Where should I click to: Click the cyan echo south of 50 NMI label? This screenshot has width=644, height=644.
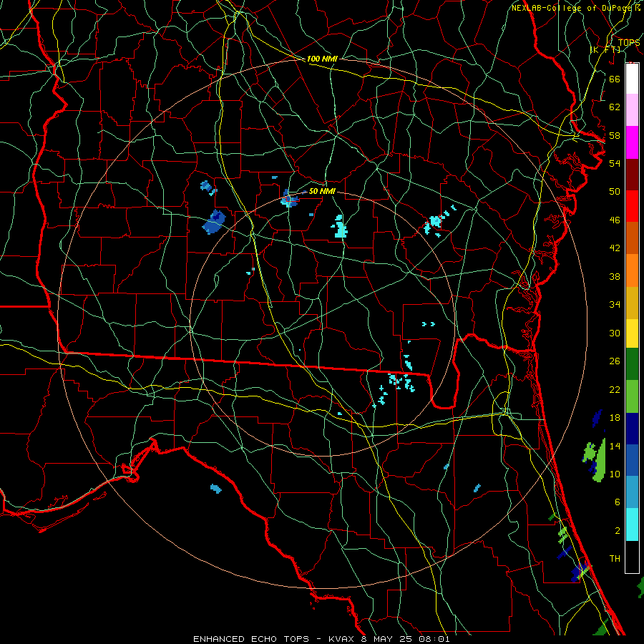pos(340,227)
